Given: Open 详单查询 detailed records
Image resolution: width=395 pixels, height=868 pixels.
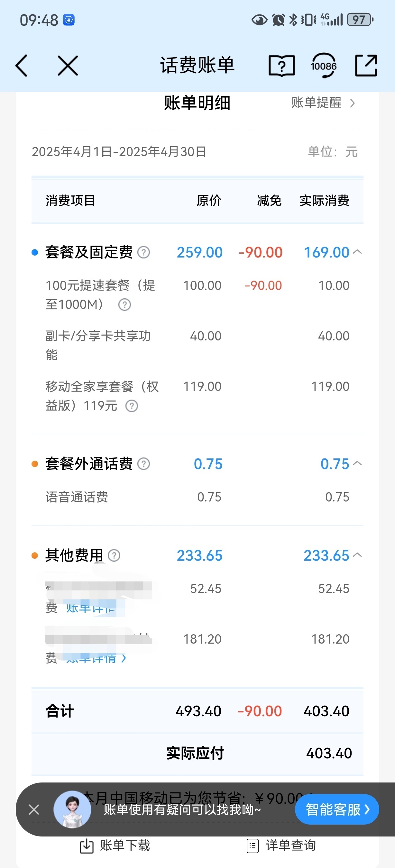Looking at the screenshot, I should [281, 846].
